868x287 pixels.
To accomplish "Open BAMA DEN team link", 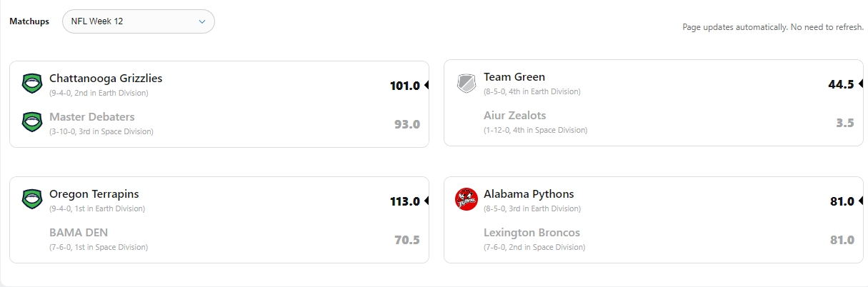I will 79,233.
